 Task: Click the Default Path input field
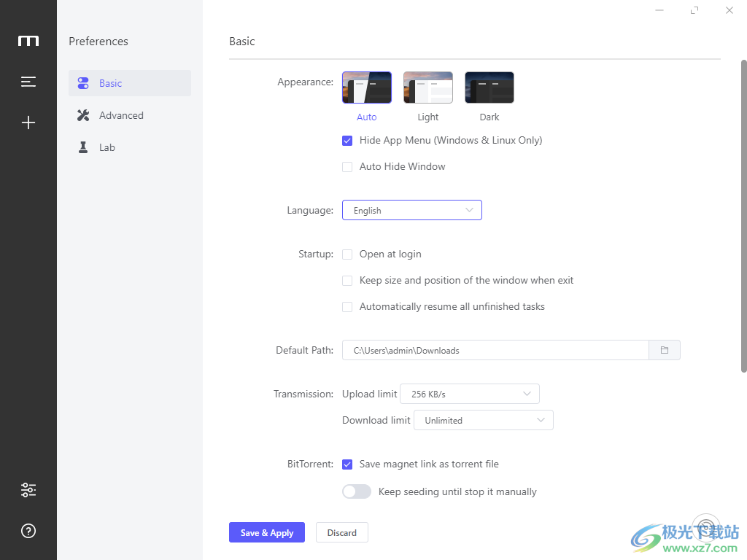(x=495, y=350)
